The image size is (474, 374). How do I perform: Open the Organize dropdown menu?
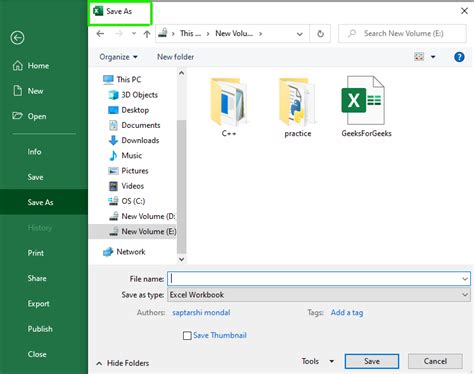click(x=118, y=57)
